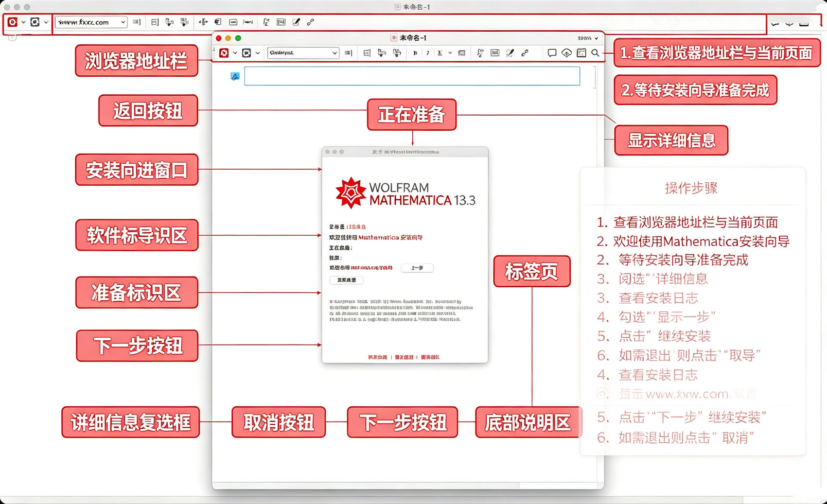Click the red Mathematica 安装向导 text in installer
This screenshot has height=504, width=827.
pyautogui.click(x=390, y=238)
